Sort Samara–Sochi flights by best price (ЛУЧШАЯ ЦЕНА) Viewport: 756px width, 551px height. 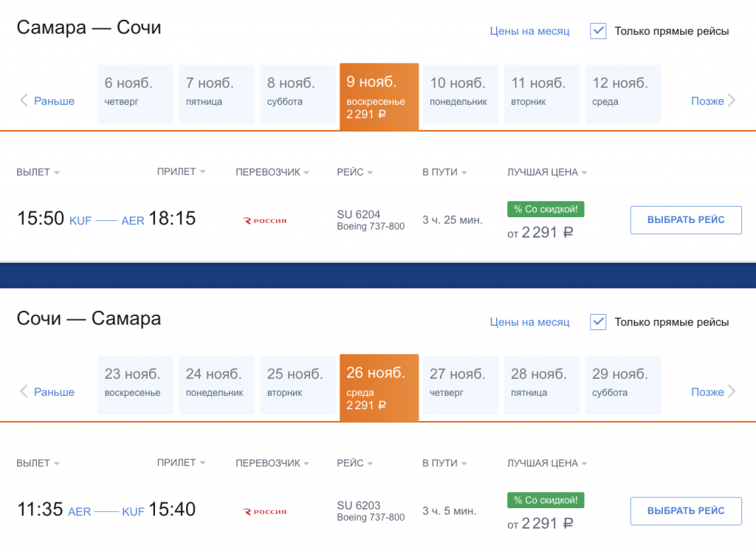[547, 172]
